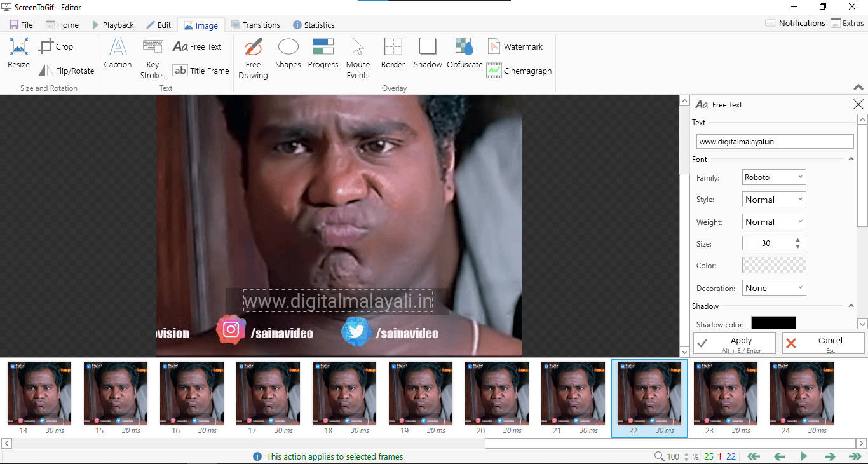The height and width of the screenshot is (464, 868).
Task: Select the www.digitalmalayali.in text overlay on canvas
Action: (x=338, y=301)
